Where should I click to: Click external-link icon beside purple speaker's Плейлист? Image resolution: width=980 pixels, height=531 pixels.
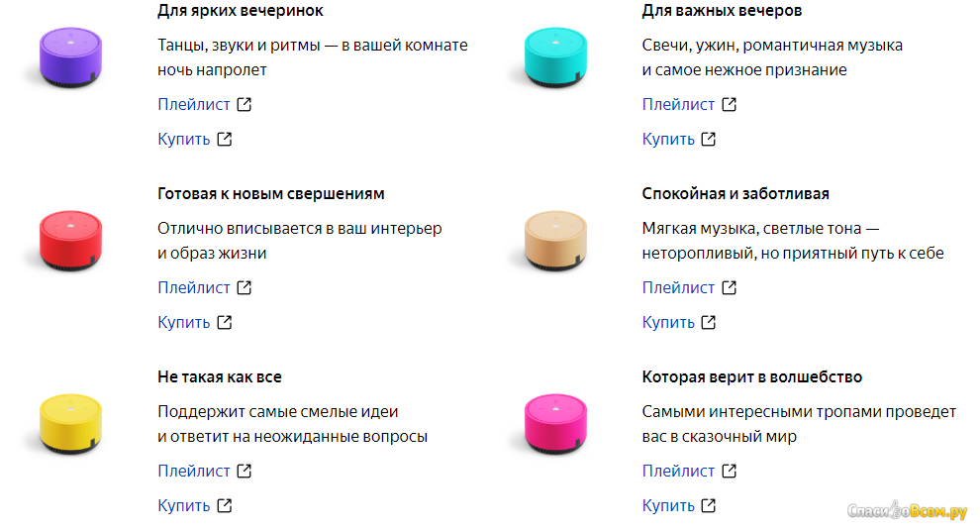pos(245,104)
